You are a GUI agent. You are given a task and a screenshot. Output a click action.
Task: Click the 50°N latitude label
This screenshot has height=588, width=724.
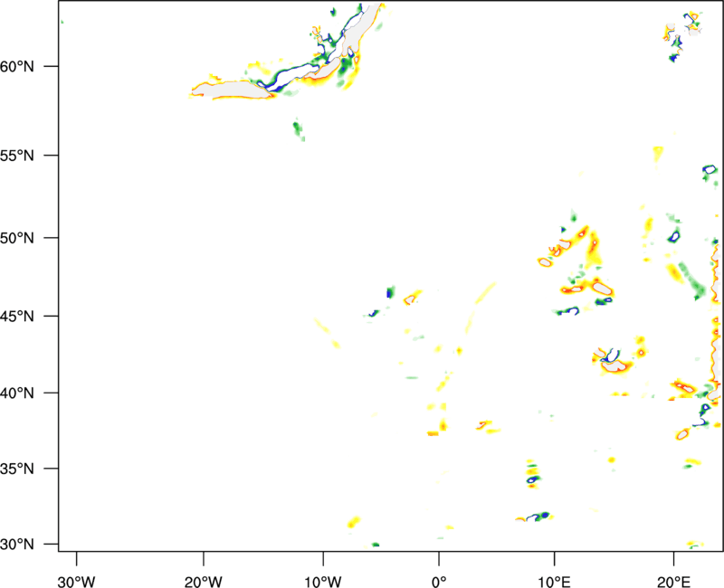click(x=17, y=238)
